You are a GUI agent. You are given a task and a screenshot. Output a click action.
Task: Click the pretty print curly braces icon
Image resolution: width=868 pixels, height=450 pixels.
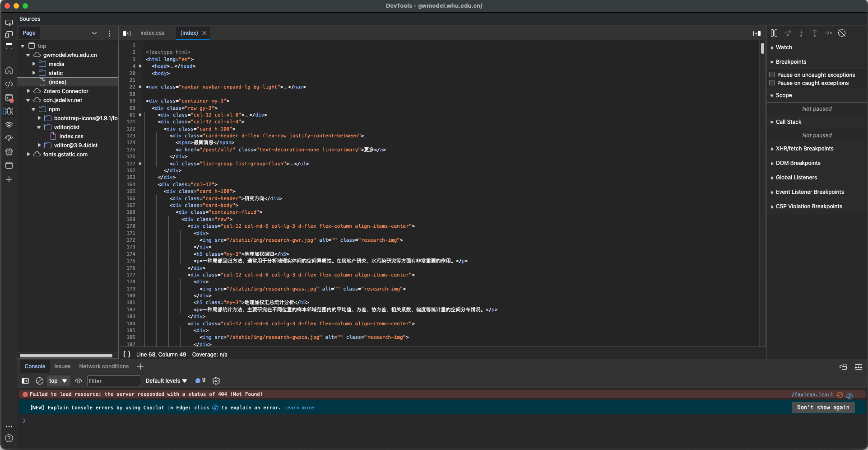127,355
